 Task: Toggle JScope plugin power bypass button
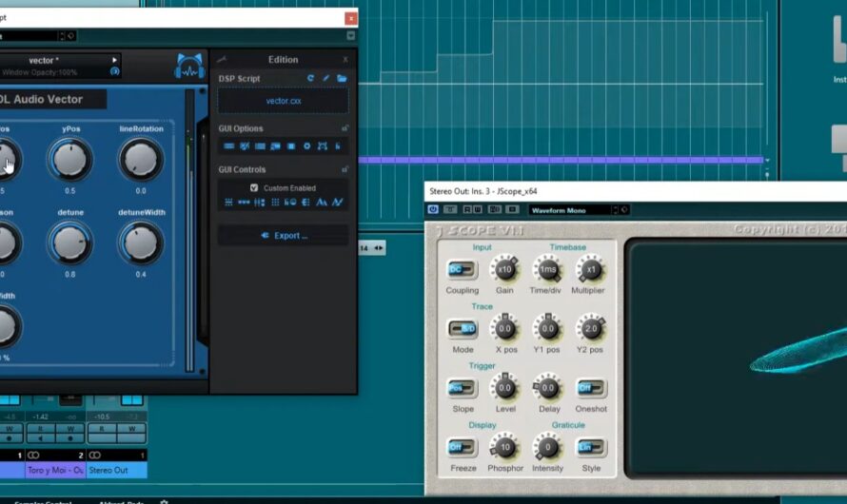[x=433, y=209]
